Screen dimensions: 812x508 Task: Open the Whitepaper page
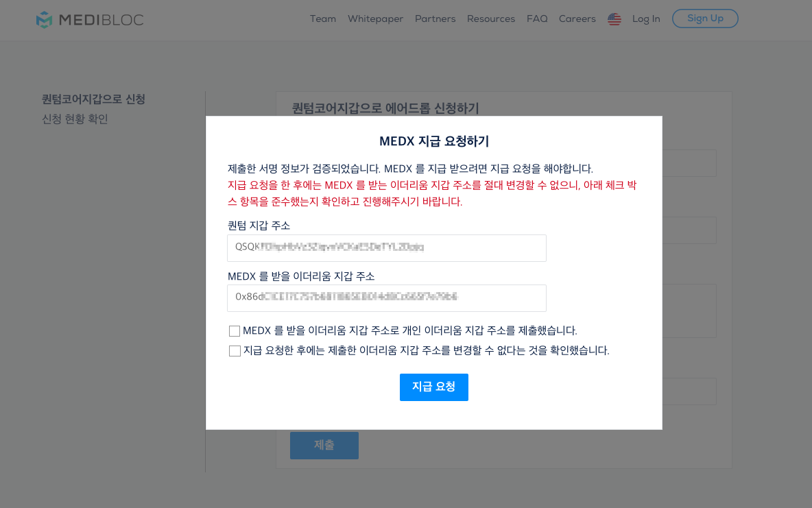[x=375, y=19]
